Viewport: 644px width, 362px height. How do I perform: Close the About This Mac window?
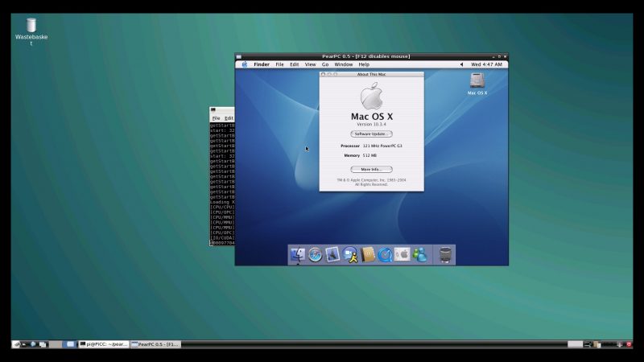(324, 74)
